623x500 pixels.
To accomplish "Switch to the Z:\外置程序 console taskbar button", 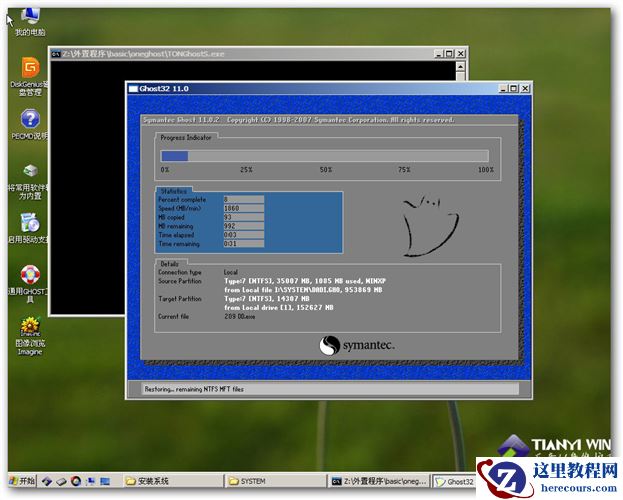I will pos(379,481).
